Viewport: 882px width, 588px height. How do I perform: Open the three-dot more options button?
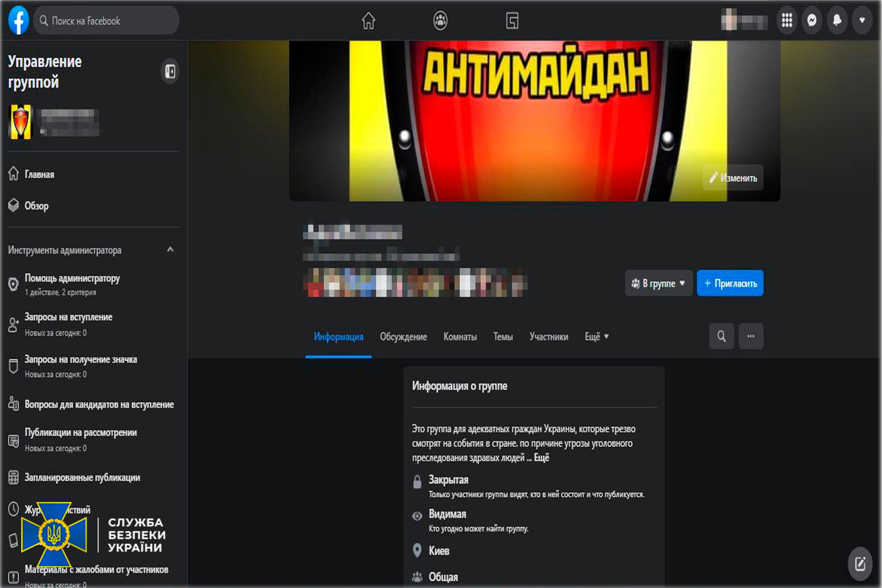click(x=751, y=336)
